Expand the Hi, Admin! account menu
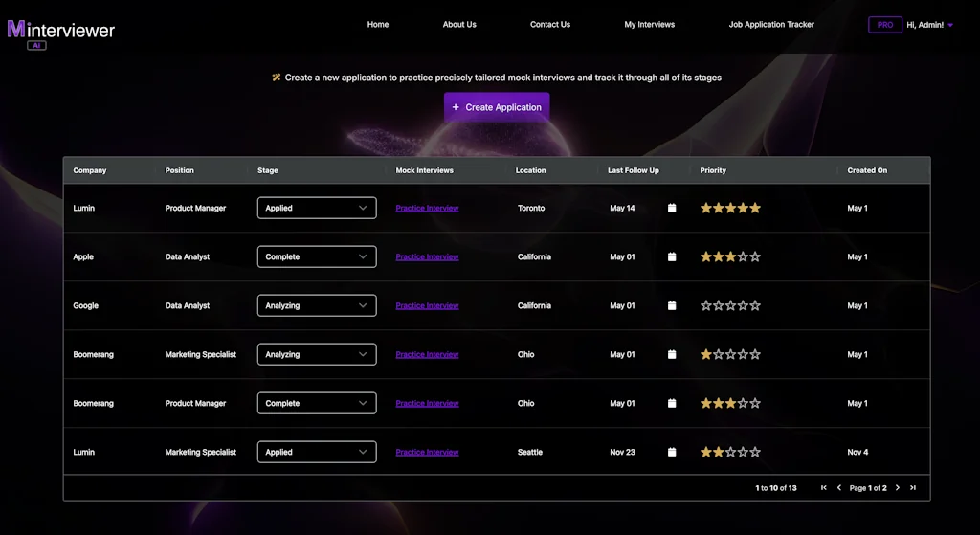The width and height of the screenshot is (980, 535). (x=929, y=25)
